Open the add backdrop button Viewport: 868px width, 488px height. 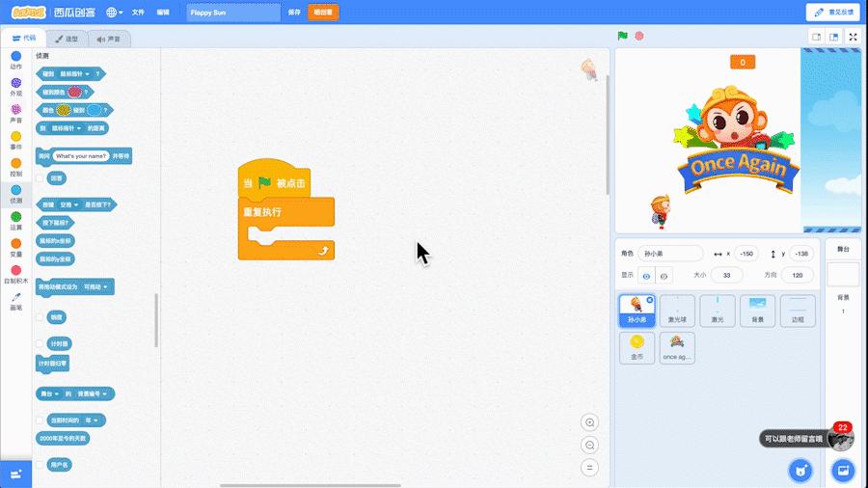click(x=843, y=471)
